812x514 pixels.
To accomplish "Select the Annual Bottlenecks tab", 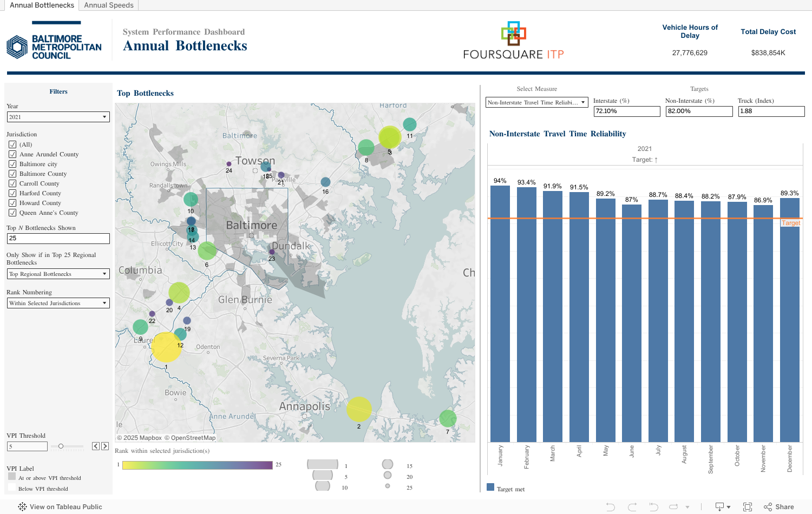I will (42, 5).
